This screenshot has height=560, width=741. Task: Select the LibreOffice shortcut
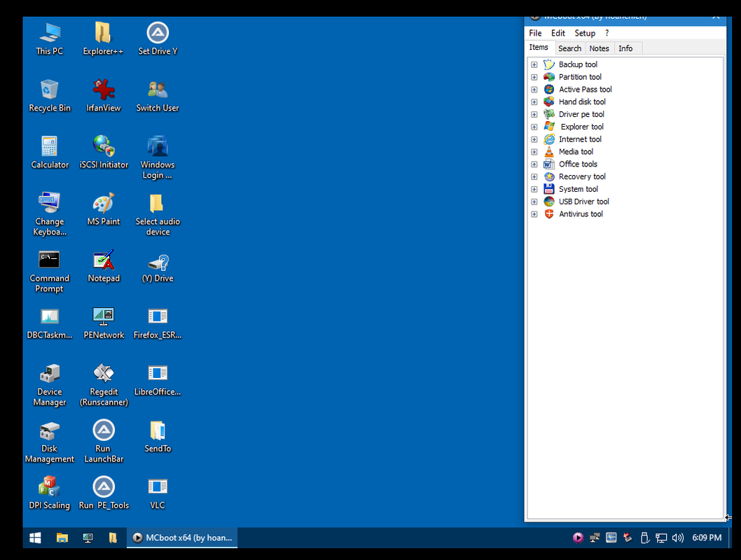[158, 379]
